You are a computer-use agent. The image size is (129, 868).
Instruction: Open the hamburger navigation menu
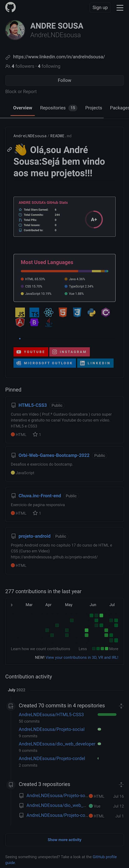click(x=120, y=7)
